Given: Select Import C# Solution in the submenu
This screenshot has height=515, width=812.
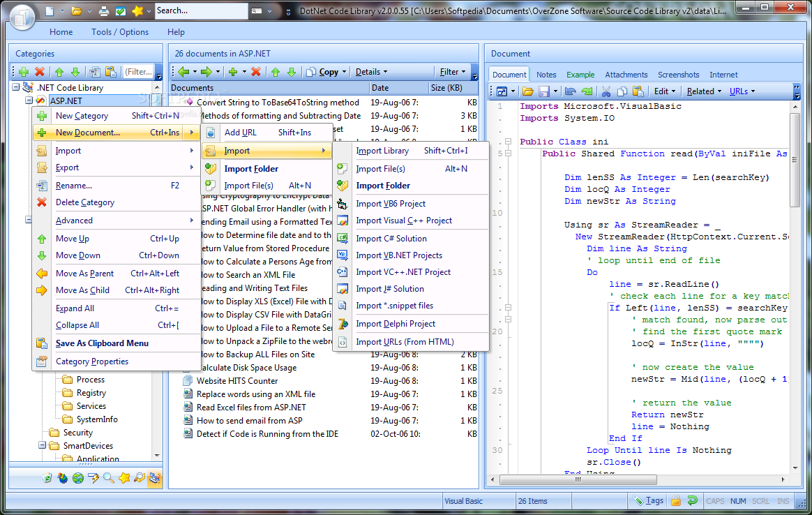Looking at the screenshot, I should (x=411, y=239).
